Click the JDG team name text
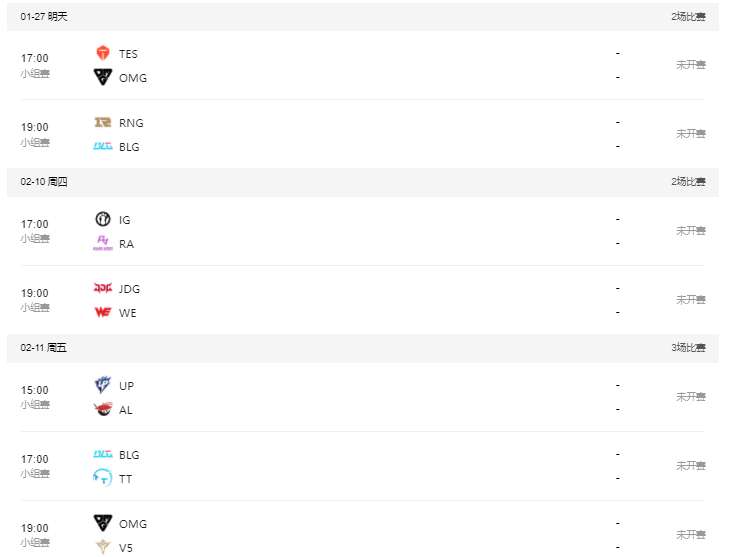Viewport: 740px width, 557px height. tap(129, 289)
